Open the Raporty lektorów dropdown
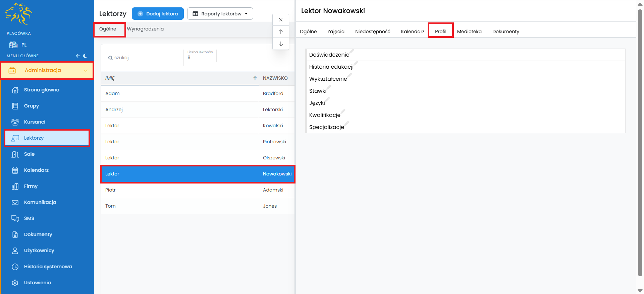The height and width of the screenshot is (294, 644). 220,14
